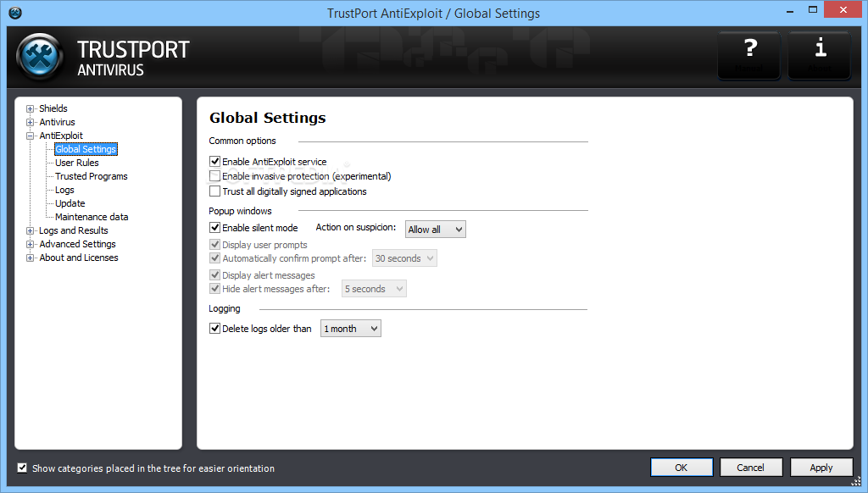Select the AntiExploit tree label
This screenshot has height=493, width=868.
coord(61,136)
